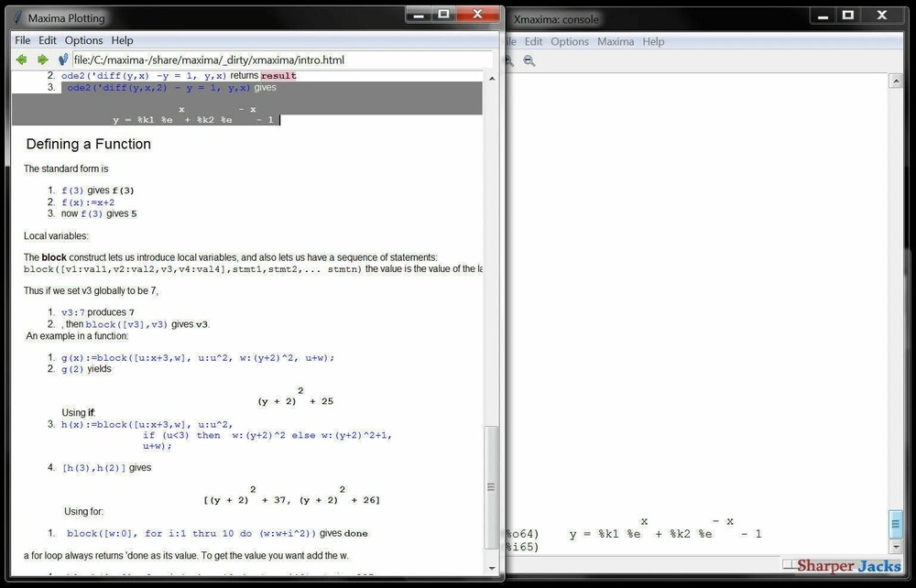Click the Xmaxima console scrollbar thumb
The height and width of the screenshot is (588, 916).
coord(896,525)
